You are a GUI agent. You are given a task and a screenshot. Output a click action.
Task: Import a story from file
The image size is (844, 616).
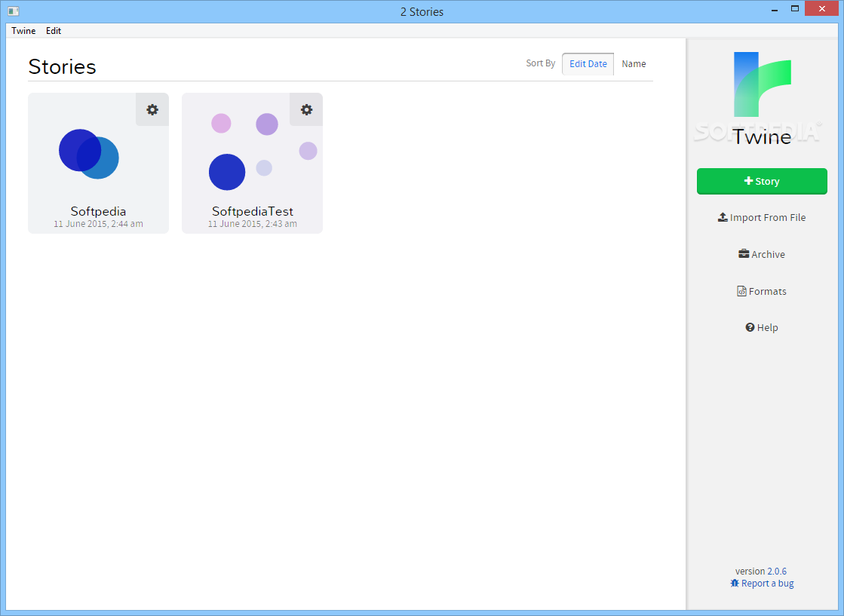[x=762, y=217]
